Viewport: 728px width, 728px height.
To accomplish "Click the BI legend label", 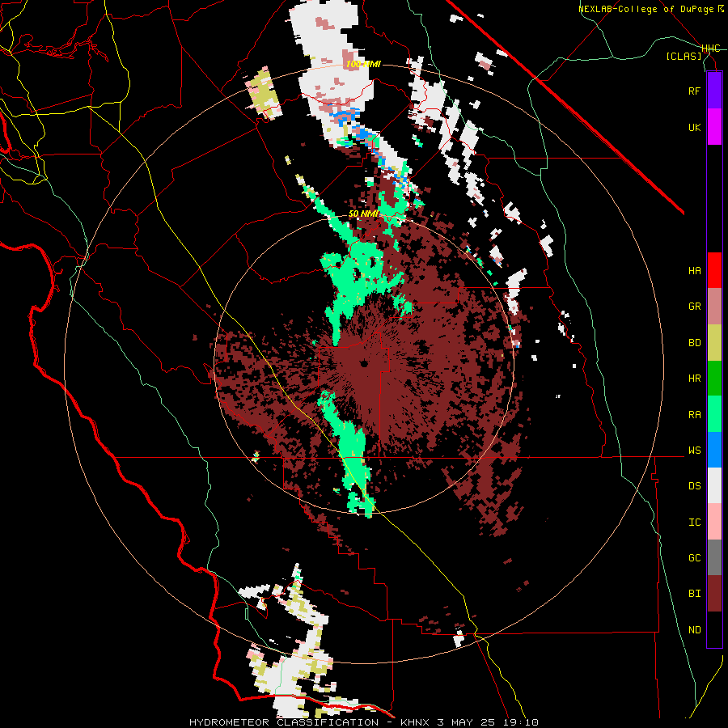I will pyautogui.click(x=694, y=594).
